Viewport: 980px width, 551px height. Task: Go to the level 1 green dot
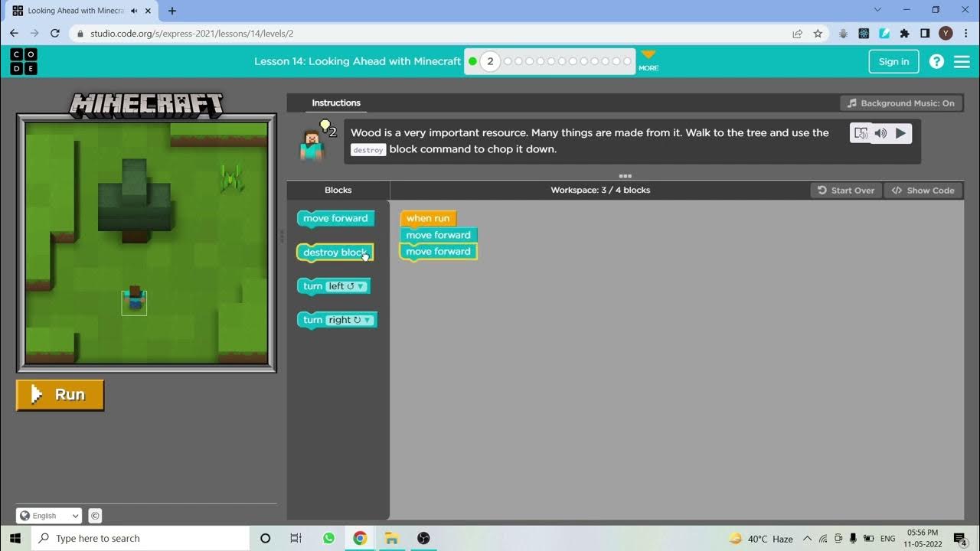pyautogui.click(x=472, y=61)
